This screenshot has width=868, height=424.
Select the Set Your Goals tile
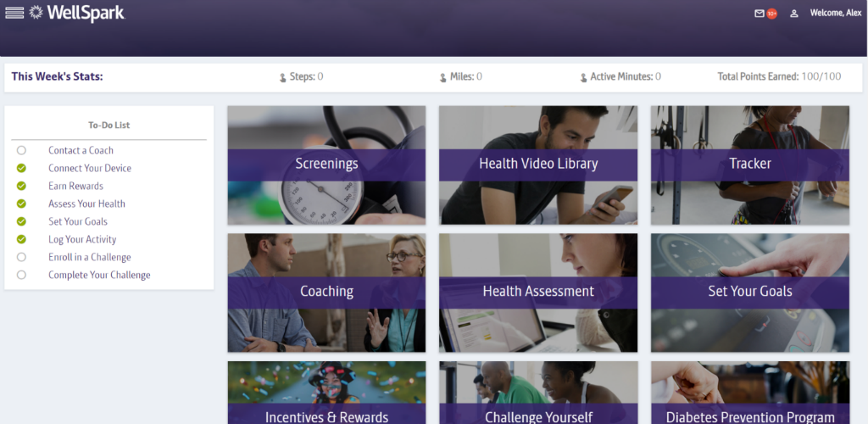[x=750, y=293]
